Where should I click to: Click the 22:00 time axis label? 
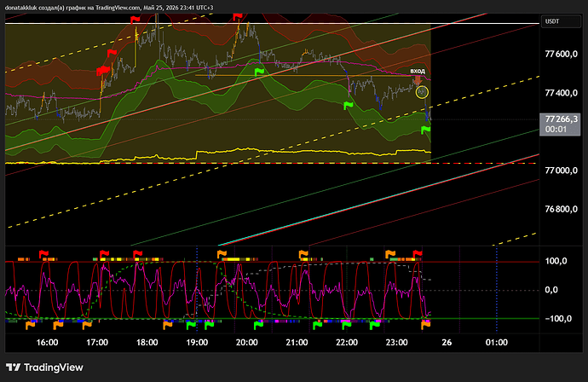pyautogui.click(x=347, y=342)
